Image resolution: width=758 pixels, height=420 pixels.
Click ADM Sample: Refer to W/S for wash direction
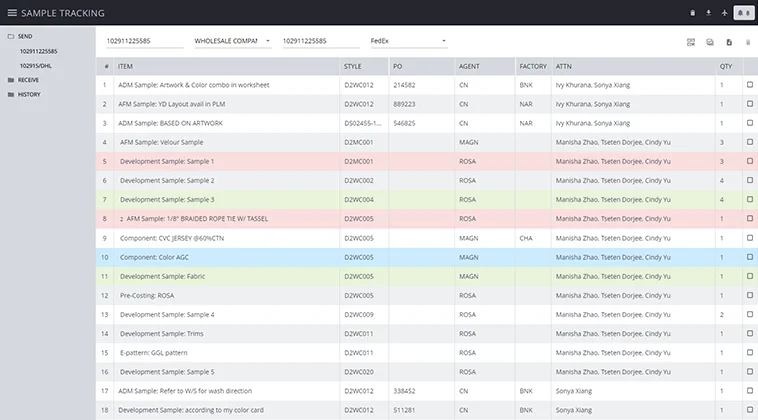[x=185, y=391]
